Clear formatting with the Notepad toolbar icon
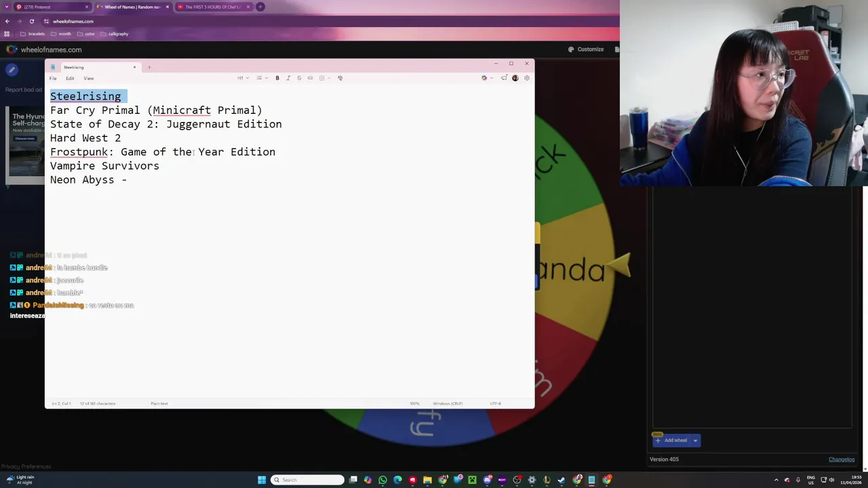 click(x=340, y=78)
